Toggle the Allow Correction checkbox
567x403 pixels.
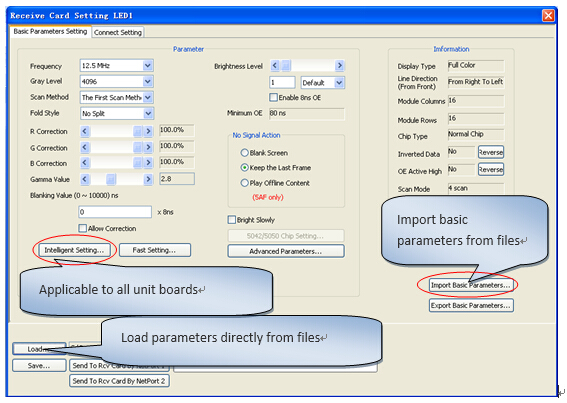(82, 228)
